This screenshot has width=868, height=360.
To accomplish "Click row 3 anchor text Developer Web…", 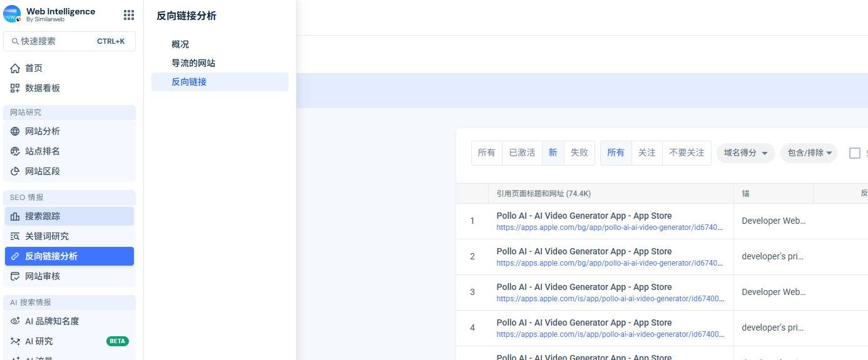I will coord(774,292).
